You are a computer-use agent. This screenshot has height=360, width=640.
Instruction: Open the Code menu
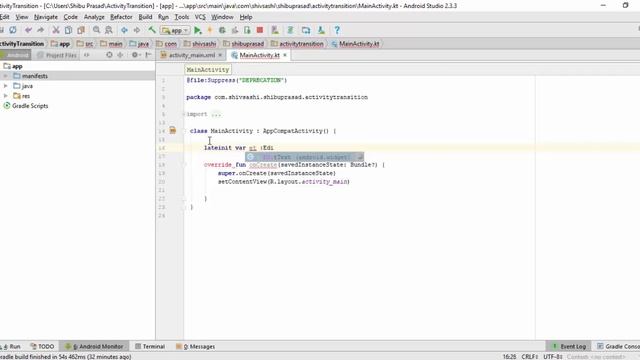[71, 17]
